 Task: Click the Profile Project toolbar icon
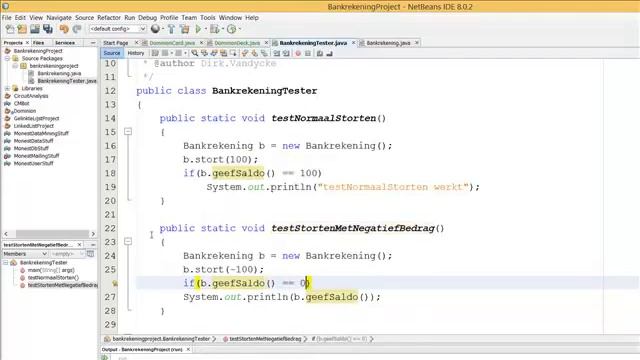[x=231, y=29]
